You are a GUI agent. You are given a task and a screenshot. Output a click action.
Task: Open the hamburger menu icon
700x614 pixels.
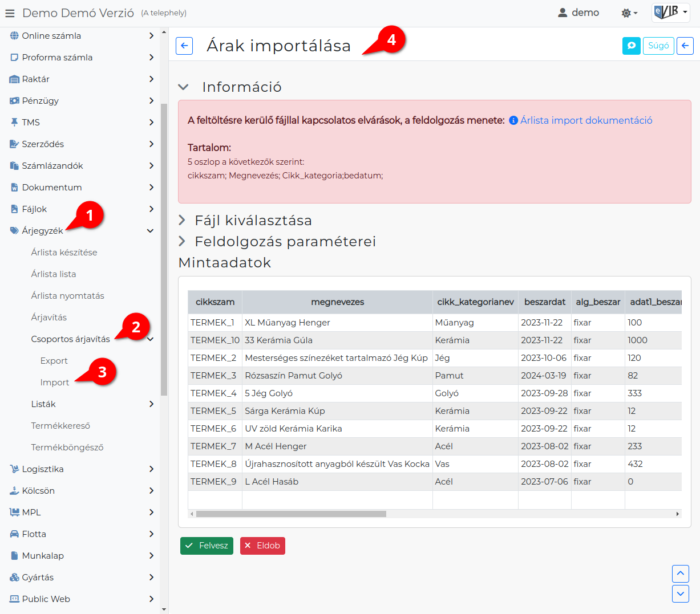click(10, 13)
